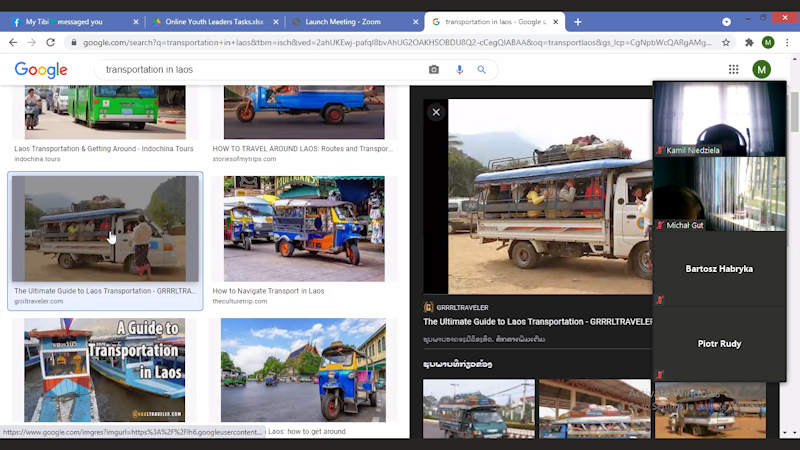Open the preview panel's Ultimate Guide title link
This screenshot has width=800, height=450.
coord(538,321)
